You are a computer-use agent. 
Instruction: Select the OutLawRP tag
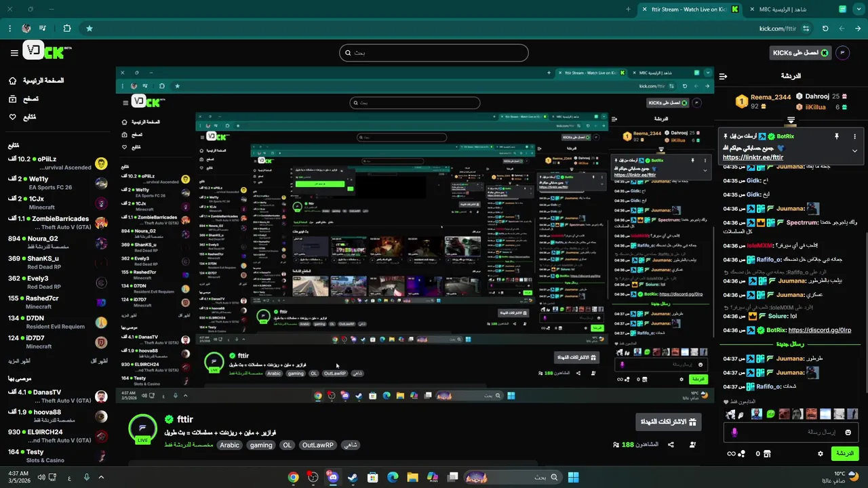[317, 445]
